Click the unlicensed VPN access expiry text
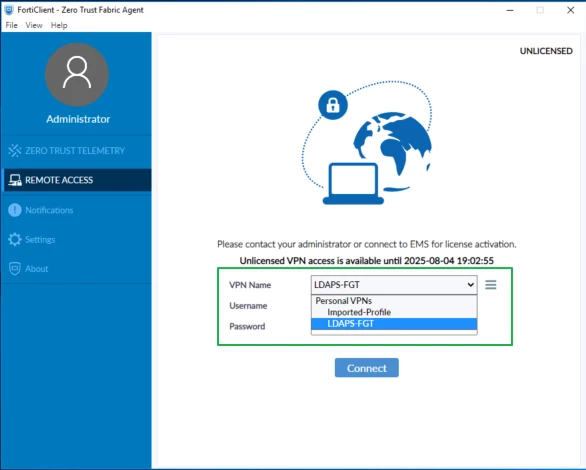 click(x=367, y=261)
